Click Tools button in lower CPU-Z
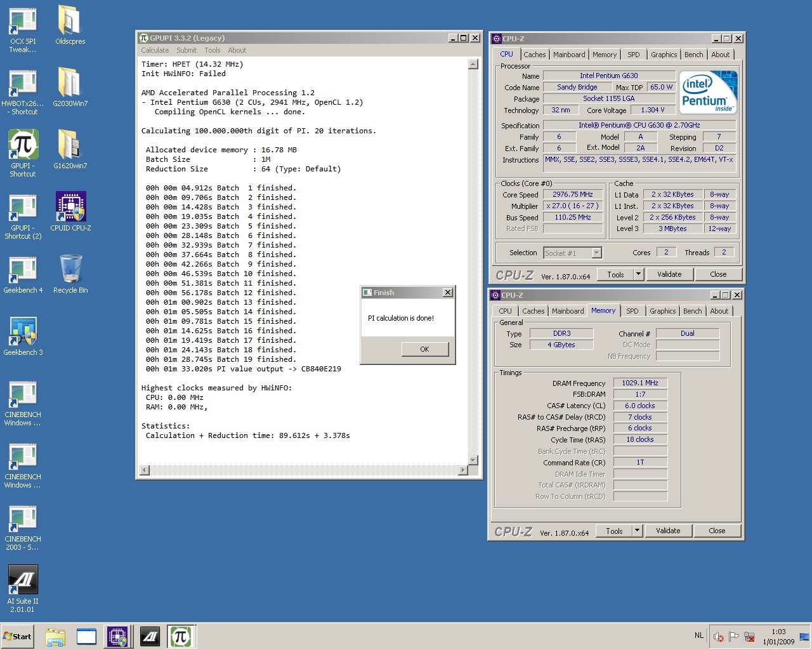The image size is (812, 650). point(614,531)
